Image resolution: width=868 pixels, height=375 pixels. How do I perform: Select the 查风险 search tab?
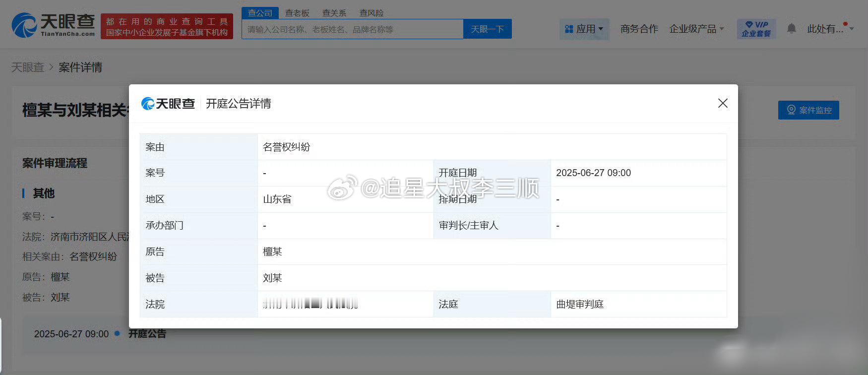click(x=372, y=13)
